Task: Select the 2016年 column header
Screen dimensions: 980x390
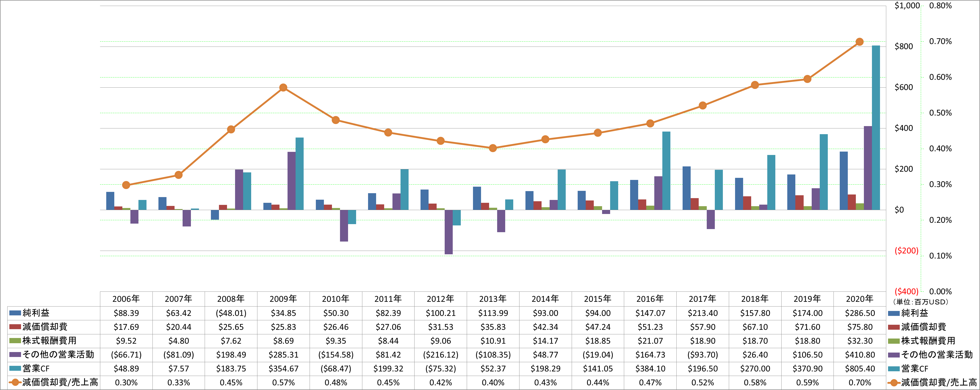Action: (650, 299)
